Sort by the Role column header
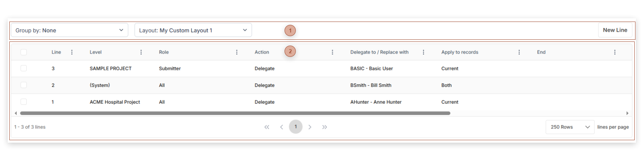The width and height of the screenshot is (644, 152). (x=164, y=52)
